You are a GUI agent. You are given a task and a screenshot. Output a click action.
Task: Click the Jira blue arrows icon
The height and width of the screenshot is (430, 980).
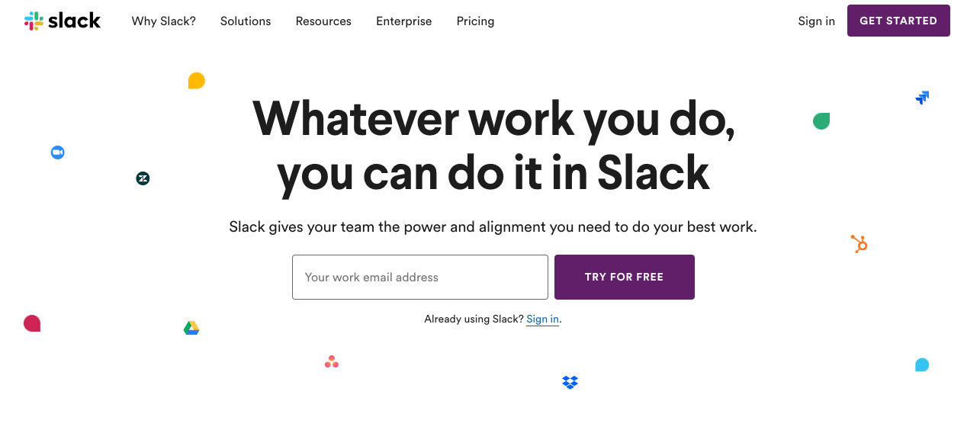922,98
